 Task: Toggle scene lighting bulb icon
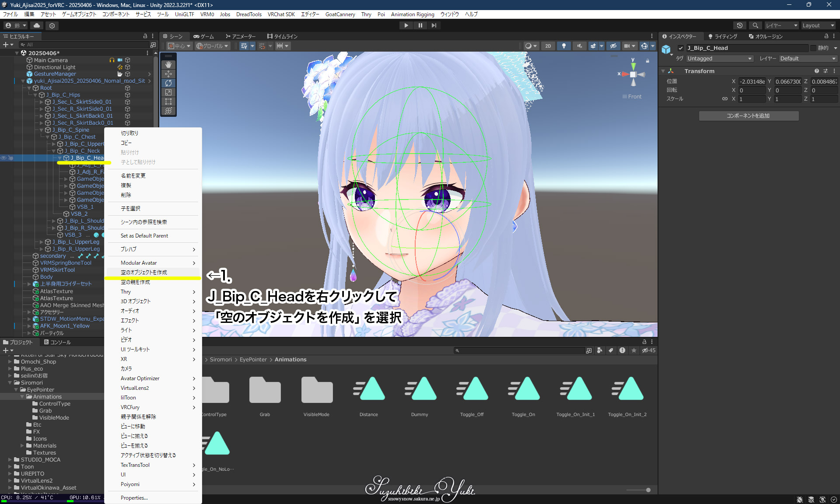coord(564,46)
